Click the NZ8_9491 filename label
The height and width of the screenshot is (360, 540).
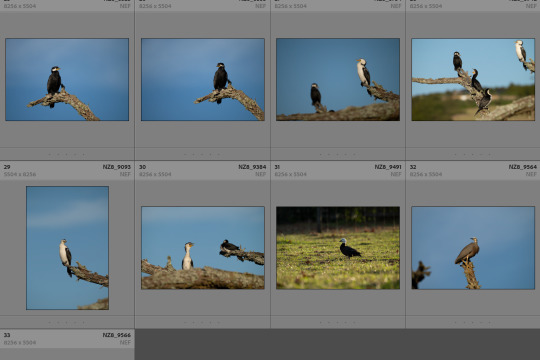click(388, 167)
